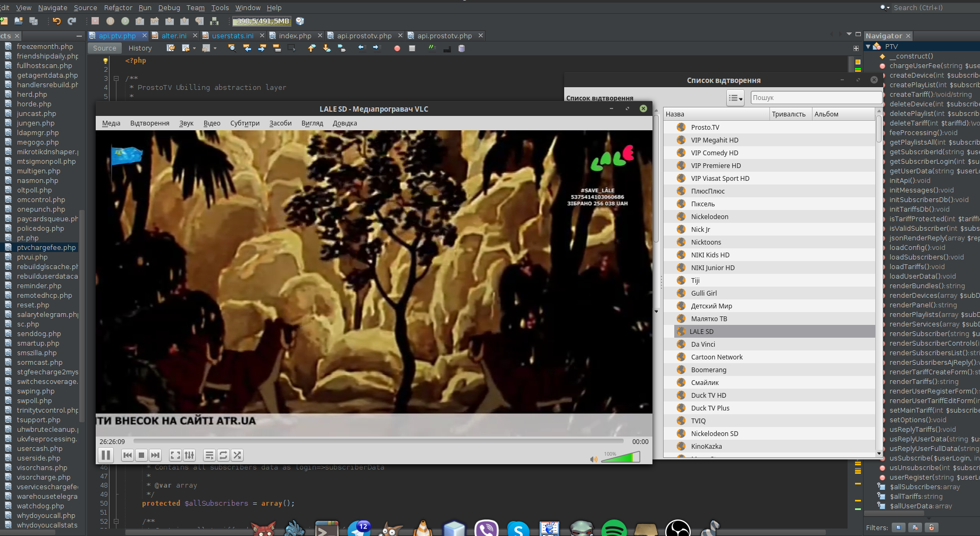Viewport: 980px width, 536px height.
Task: Pause playback in VLC player
Action: [x=106, y=455]
